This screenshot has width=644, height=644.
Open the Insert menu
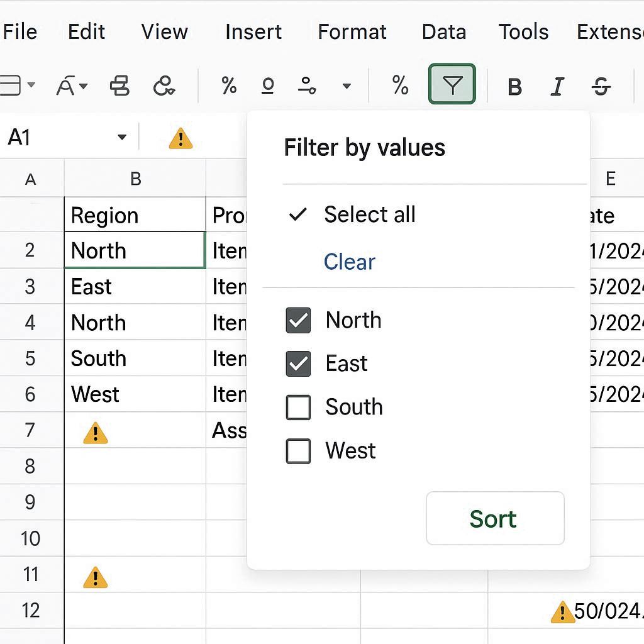click(x=253, y=32)
